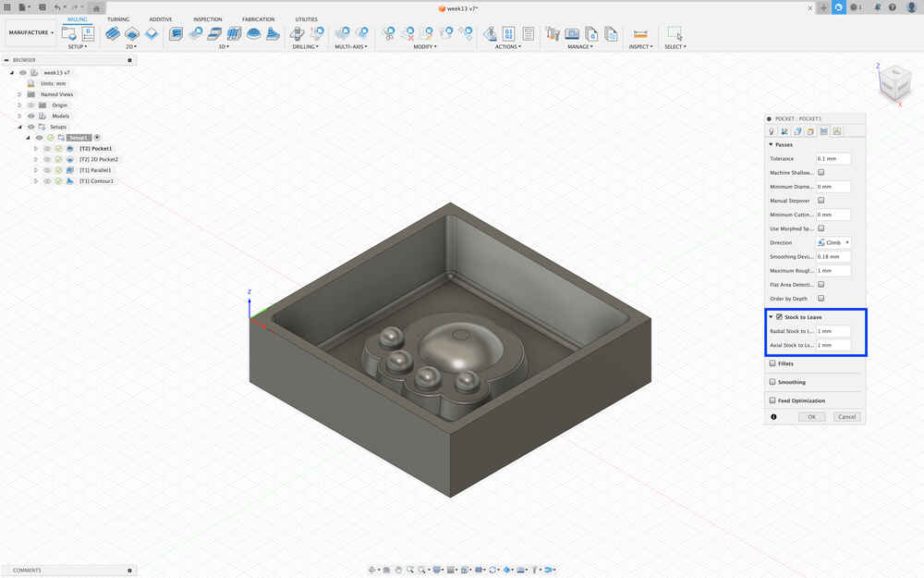The height and width of the screenshot is (578, 924).
Task: Click the New Setup icon
Action: (69, 34)
